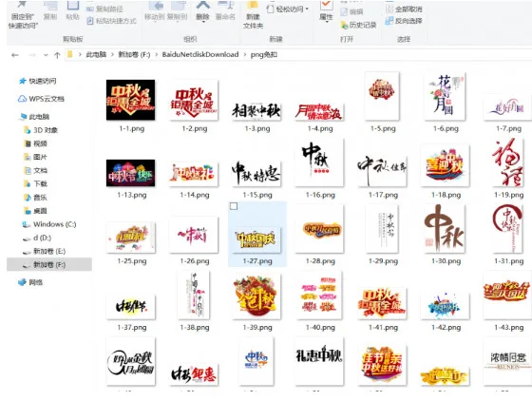Open the 轻松访问 dropdown
The width and height of the screenshot is (532, 401).
288,9
